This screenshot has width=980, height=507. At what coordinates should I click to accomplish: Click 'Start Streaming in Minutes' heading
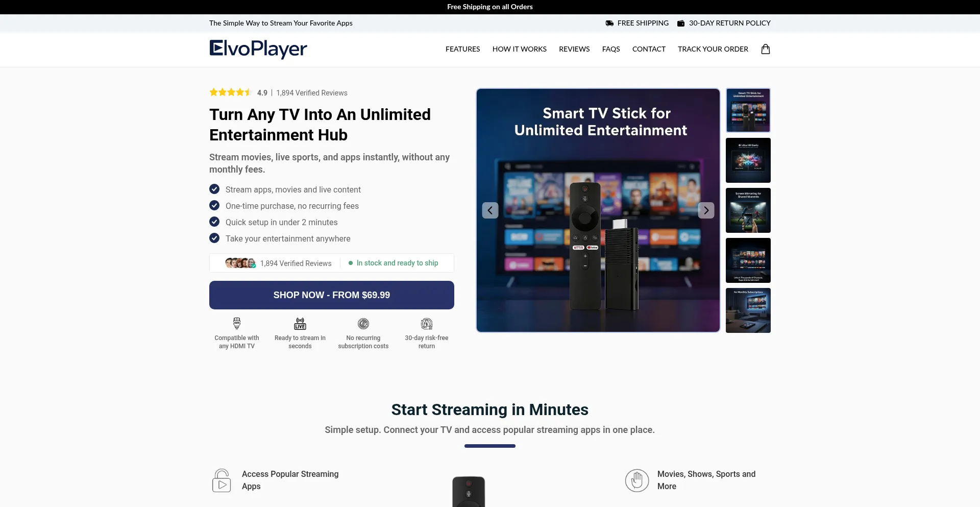490,409
